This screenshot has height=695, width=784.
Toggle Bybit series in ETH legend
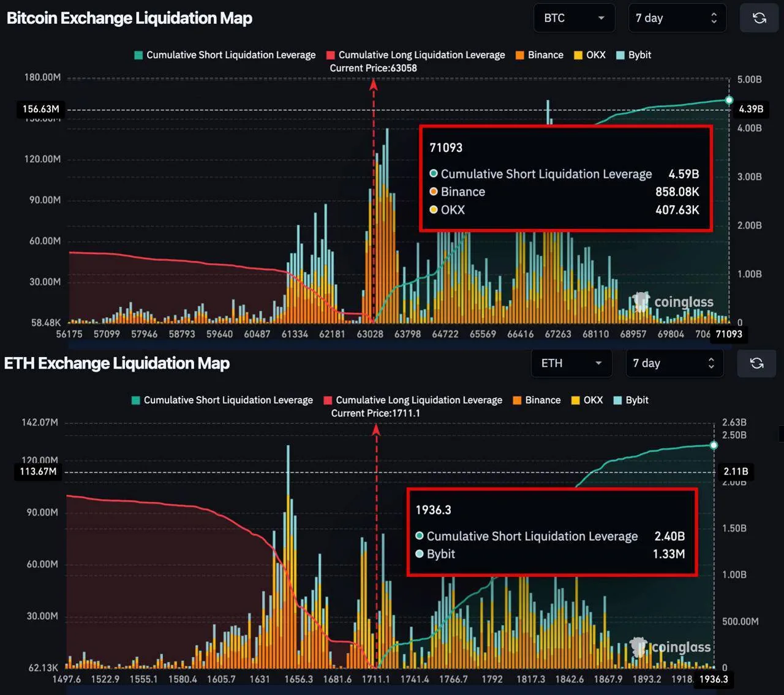click(x=631, y=400)
